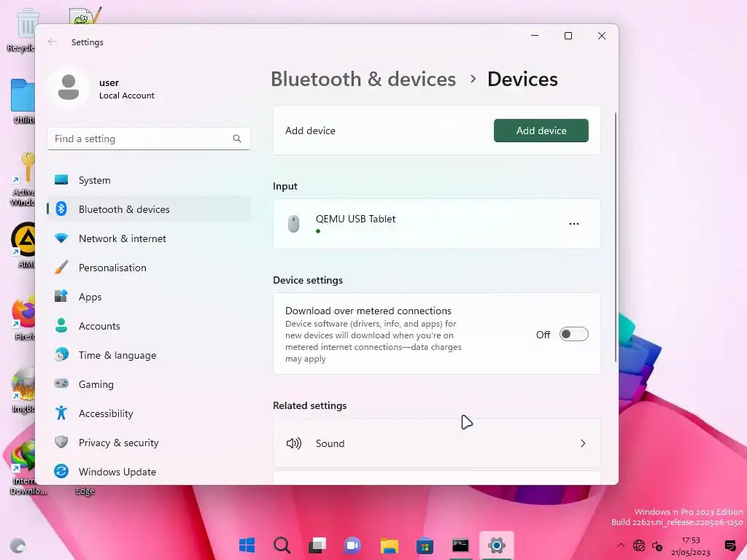
Task: Select Privacy & security in the sidebar
Action: (x=149, y=443)
